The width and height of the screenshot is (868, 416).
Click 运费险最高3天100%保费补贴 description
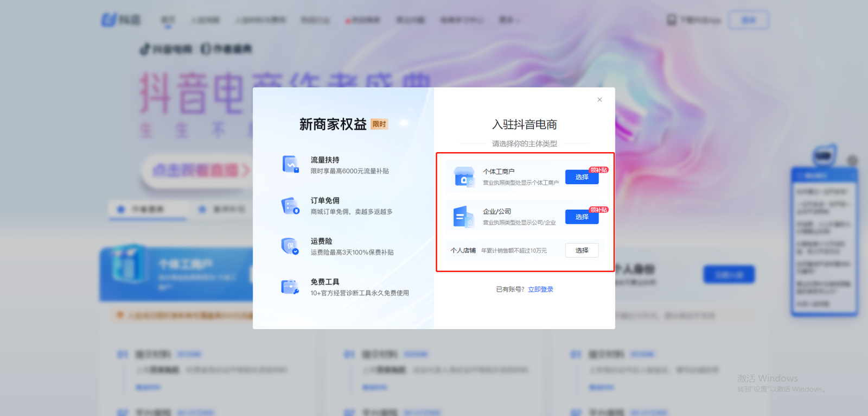point(352,253)
